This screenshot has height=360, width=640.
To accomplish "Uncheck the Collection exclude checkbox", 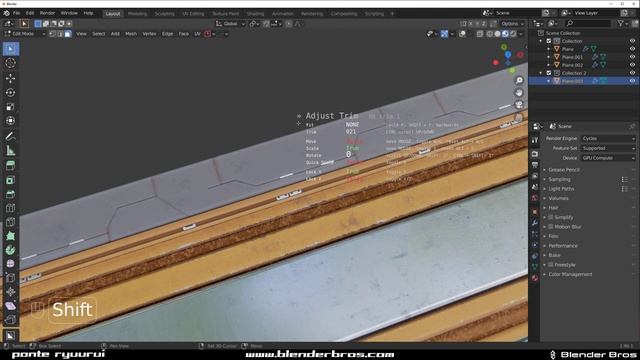I will pyautogui.click(x=549, y=41).
